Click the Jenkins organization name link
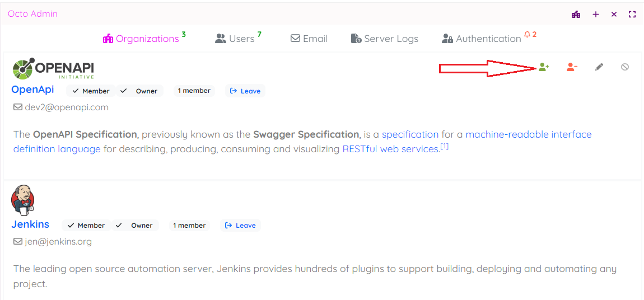The image size is (644, 300). pos(30,224)
